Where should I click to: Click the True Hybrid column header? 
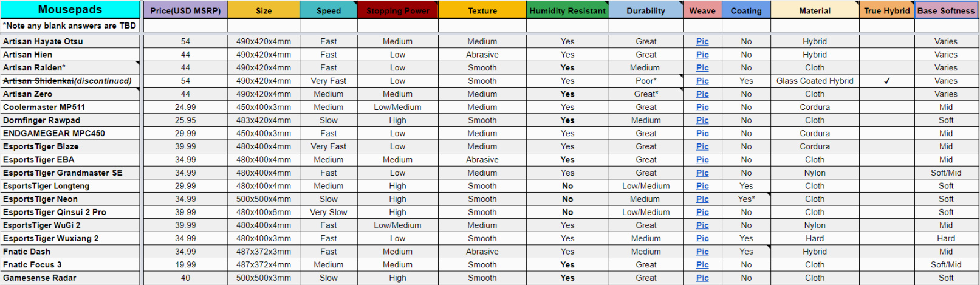coord(887,10)
